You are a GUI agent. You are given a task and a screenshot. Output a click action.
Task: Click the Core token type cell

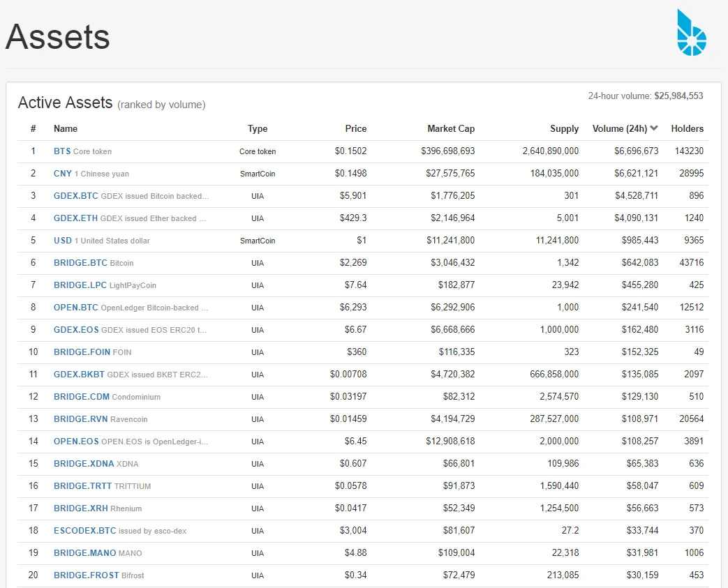tap(258, 151)
